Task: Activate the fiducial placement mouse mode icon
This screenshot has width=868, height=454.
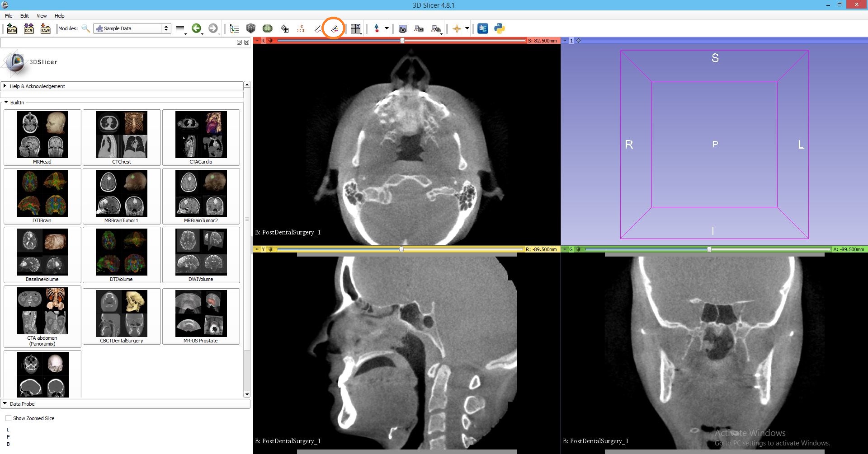Action: coord(377,28)
